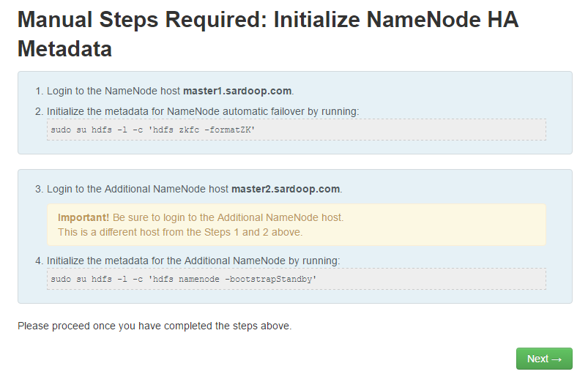Click the green Next button

coord(543,359)
